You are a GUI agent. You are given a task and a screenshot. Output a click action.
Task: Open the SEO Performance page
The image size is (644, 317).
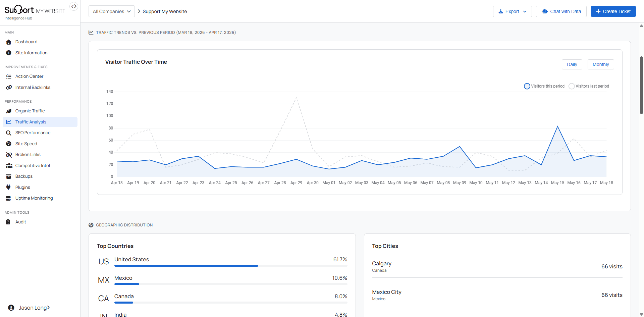tap(40, 133)
